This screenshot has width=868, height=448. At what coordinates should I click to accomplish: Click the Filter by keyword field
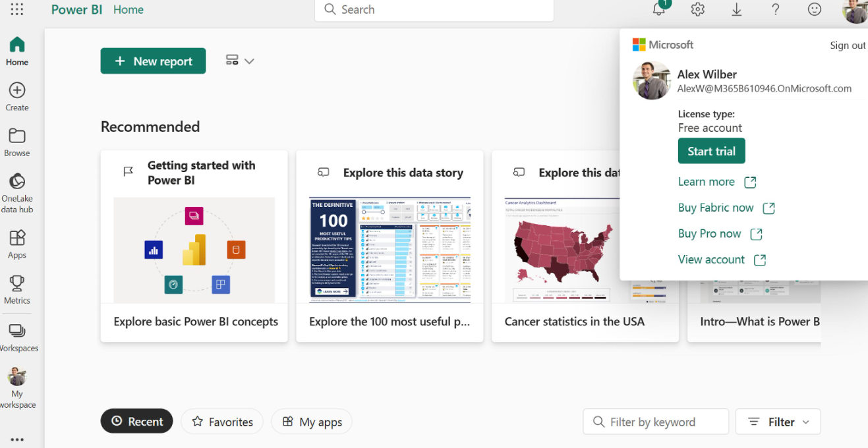[x=656, y=422]
